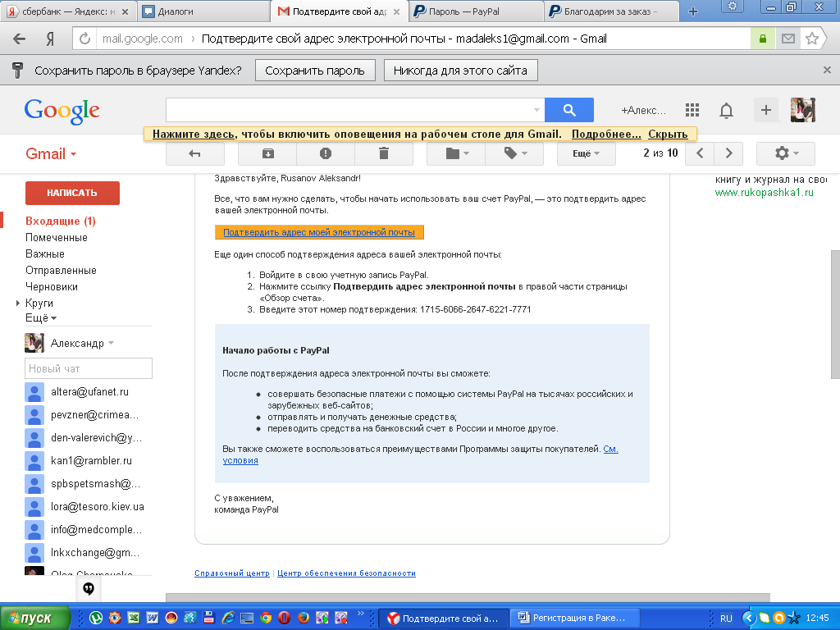Open the 'Отправленные' folder
840x630 pixels.
click(x=61, y=270)
